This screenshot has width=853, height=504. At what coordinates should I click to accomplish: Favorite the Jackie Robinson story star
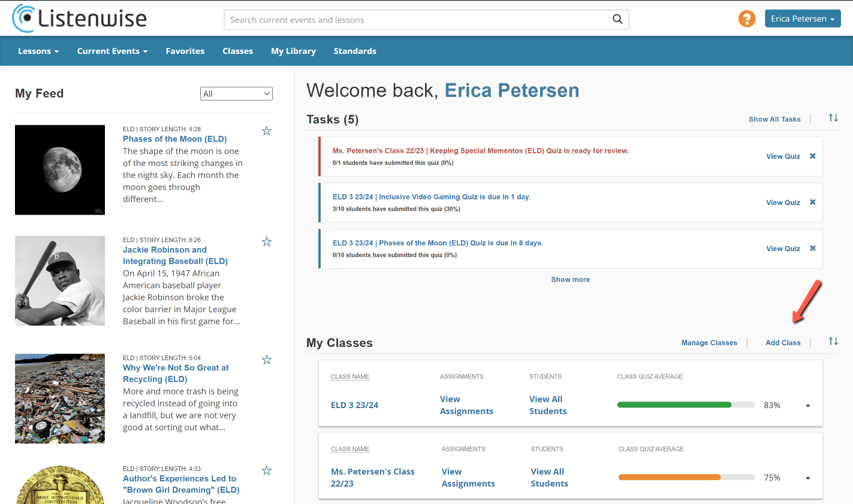[x=267, y=242]
